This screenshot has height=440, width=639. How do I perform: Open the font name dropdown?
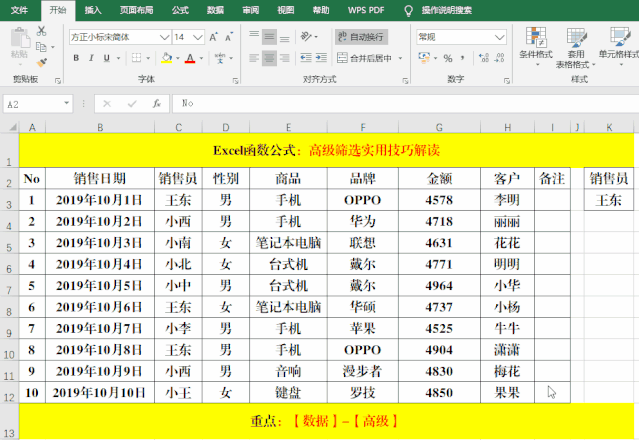(163, 36)
